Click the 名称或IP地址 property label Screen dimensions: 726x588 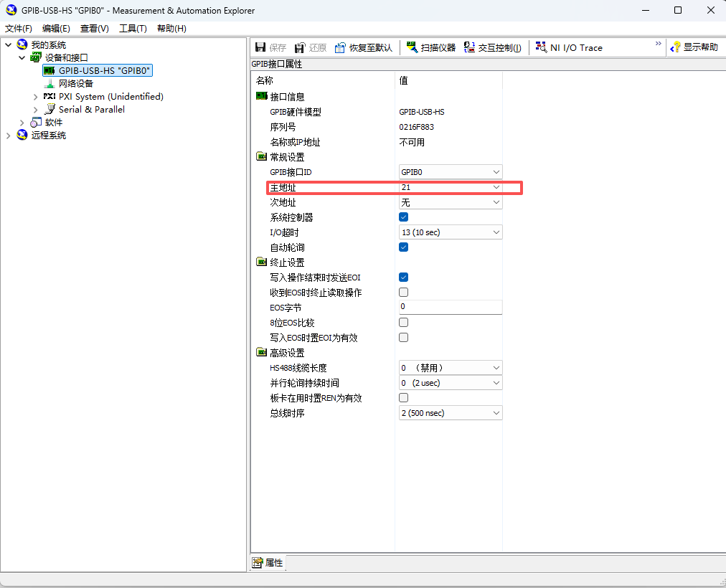click(x=295, y=142)
